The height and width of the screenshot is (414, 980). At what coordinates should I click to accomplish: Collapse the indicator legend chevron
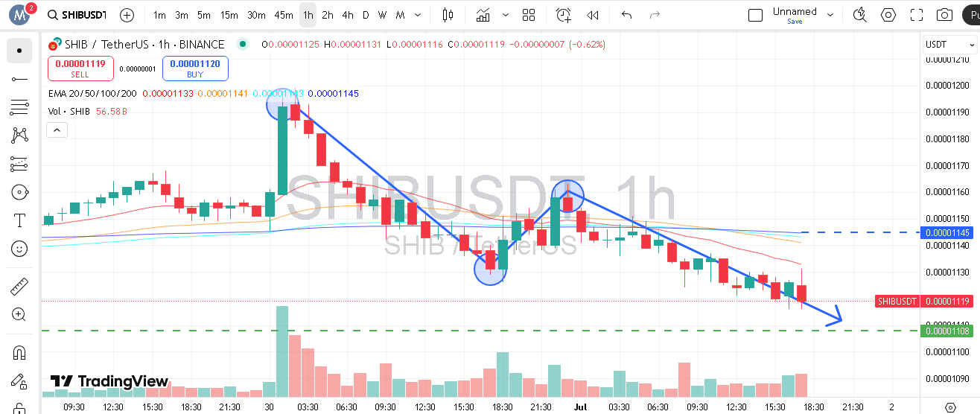[57, 130]
